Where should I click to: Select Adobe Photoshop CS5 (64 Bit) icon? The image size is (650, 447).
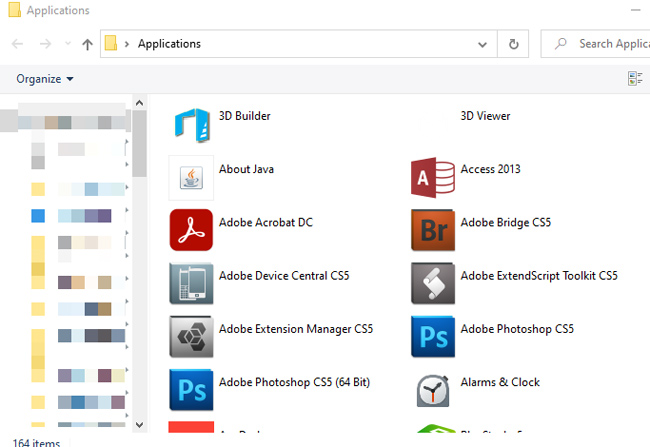[x=191, y=390]
